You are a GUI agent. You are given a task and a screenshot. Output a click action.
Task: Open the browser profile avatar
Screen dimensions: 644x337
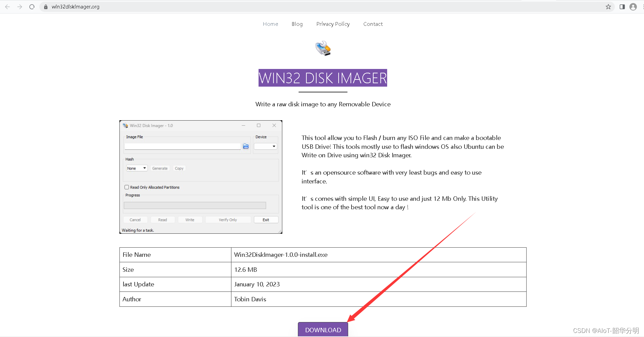[633, 7]
